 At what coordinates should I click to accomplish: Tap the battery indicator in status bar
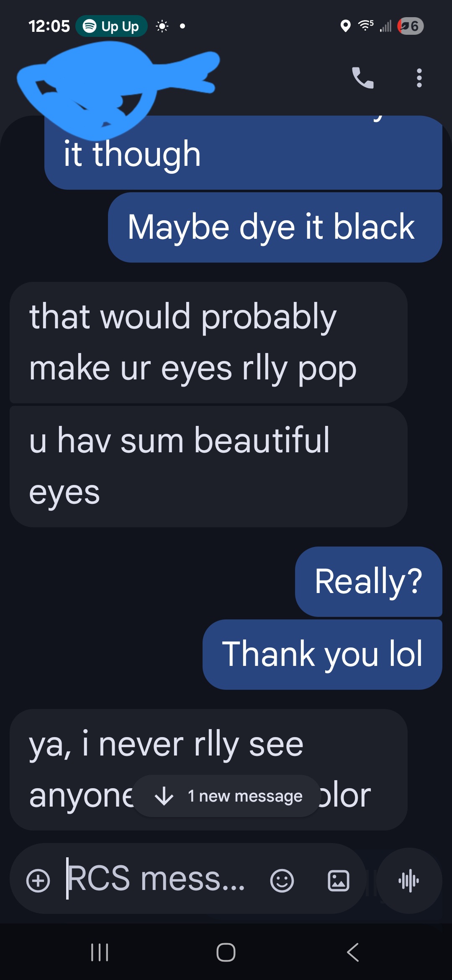tap(411, 26)
